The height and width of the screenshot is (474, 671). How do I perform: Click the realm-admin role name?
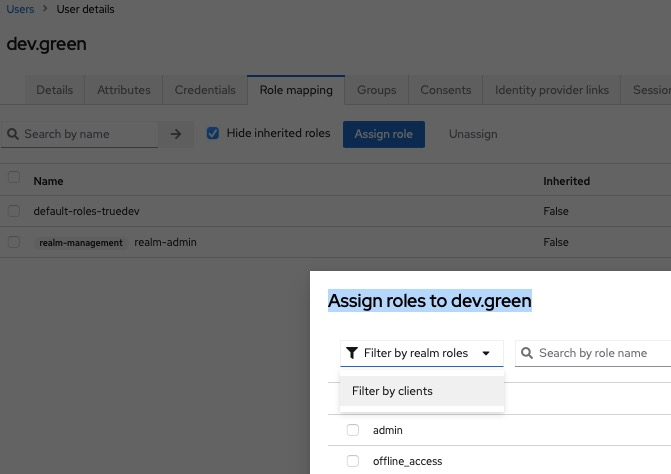click(165, 242)
